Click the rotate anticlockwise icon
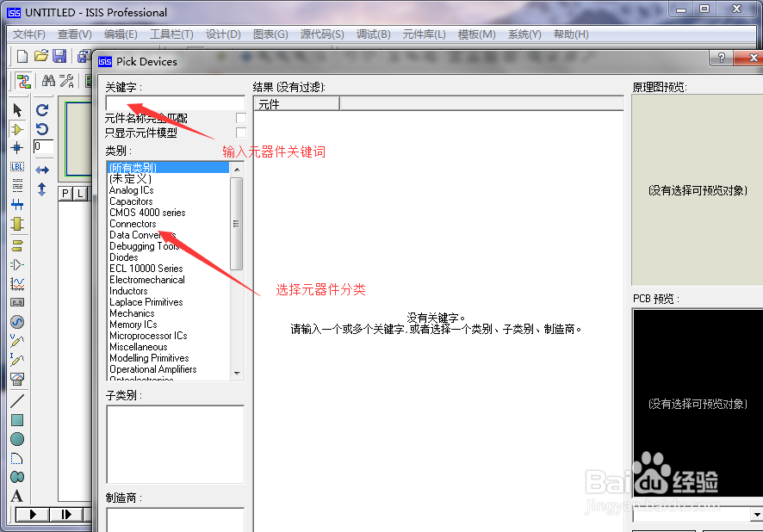Viewport: 763px width, 532px height. click(x=42, y=129)
